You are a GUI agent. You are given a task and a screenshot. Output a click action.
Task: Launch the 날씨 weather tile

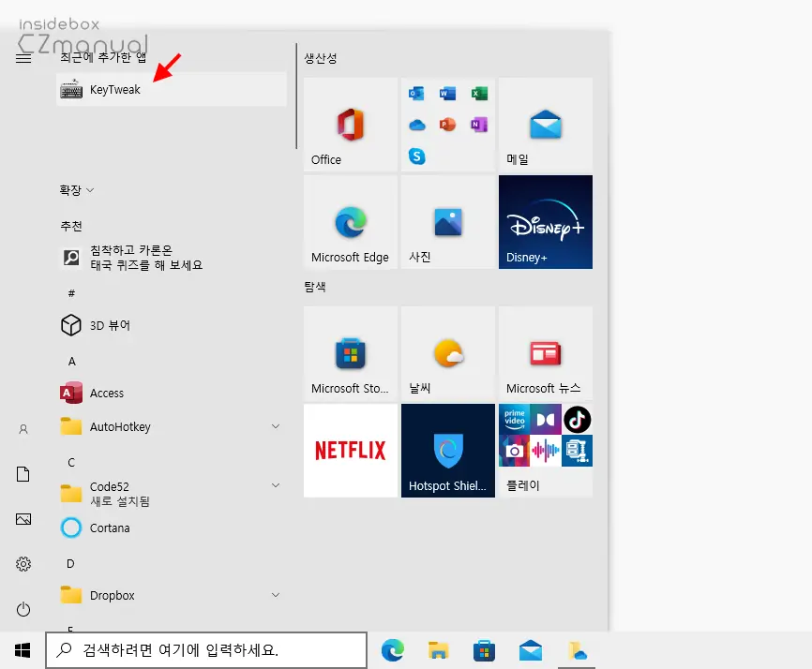pos(447,353)
